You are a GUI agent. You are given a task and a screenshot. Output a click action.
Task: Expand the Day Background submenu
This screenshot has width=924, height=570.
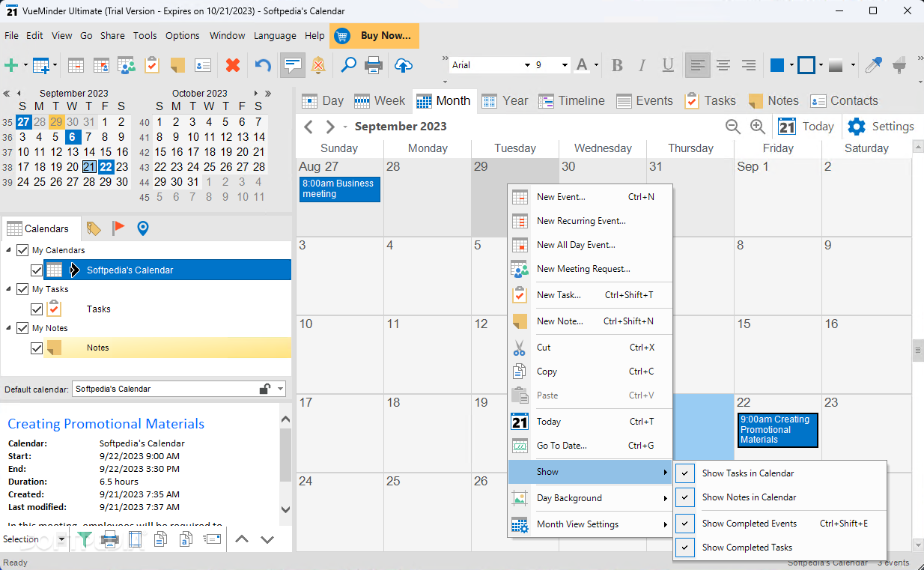coord(590,498)
